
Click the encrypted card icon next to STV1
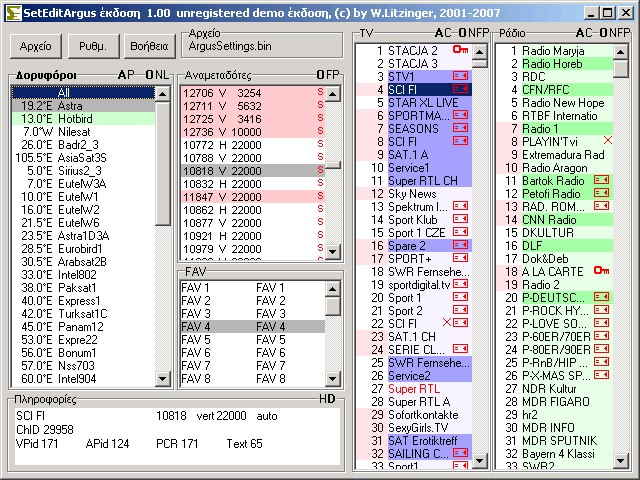(460, 76)
